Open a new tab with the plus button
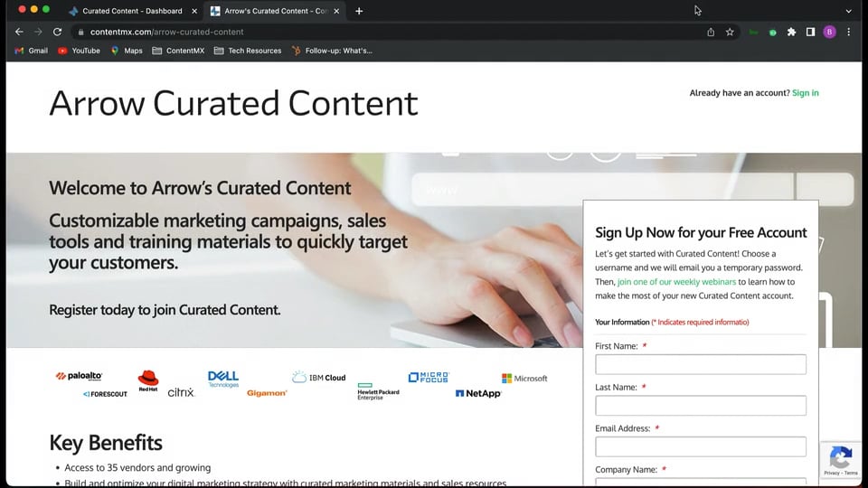868x488 pixels. click(x=359, y=11)
